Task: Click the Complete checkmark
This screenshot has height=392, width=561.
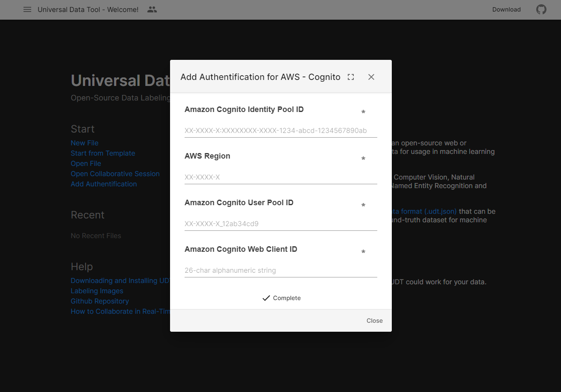Action: (281, 298)
